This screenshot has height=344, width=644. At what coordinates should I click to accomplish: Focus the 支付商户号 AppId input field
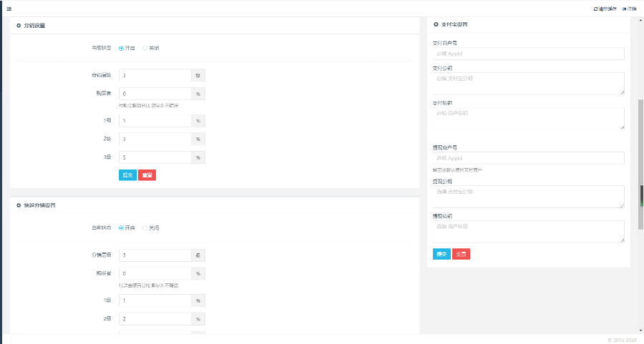[x=528, y=54]
